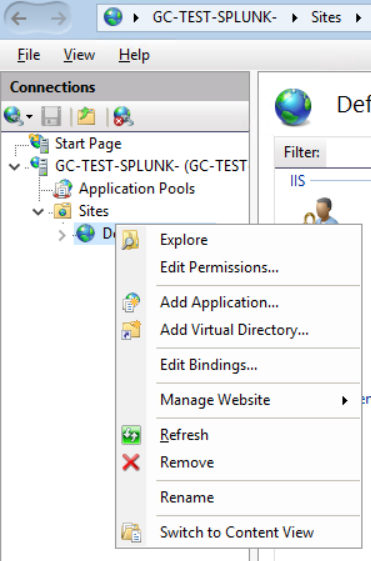This screenshot has height=561, width=371.
Task: Click the Explore magnifier folder icon
Action: pos(131,240)
